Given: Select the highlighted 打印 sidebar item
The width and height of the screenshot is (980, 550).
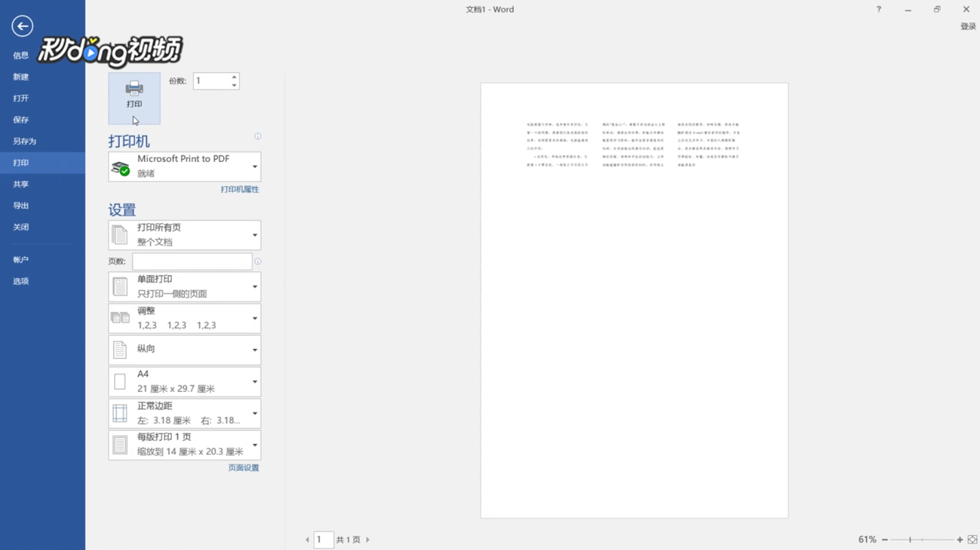Looking at the screenshot, I should click(x=42, y=162).
